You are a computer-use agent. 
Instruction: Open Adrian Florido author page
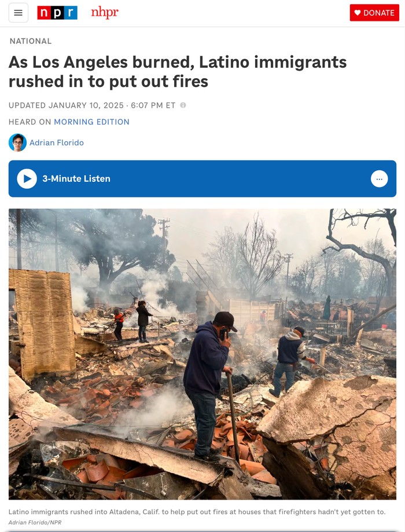[57, 142]
